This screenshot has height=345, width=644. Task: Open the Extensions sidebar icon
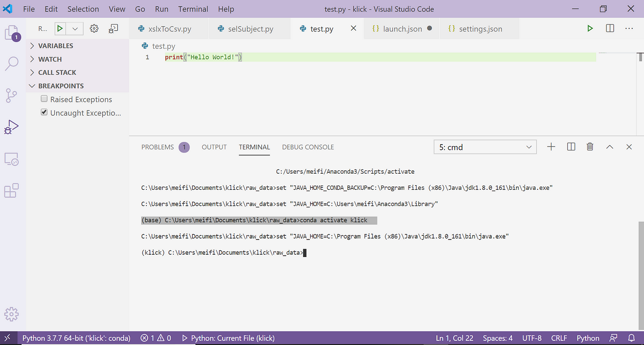click(11, 190)
